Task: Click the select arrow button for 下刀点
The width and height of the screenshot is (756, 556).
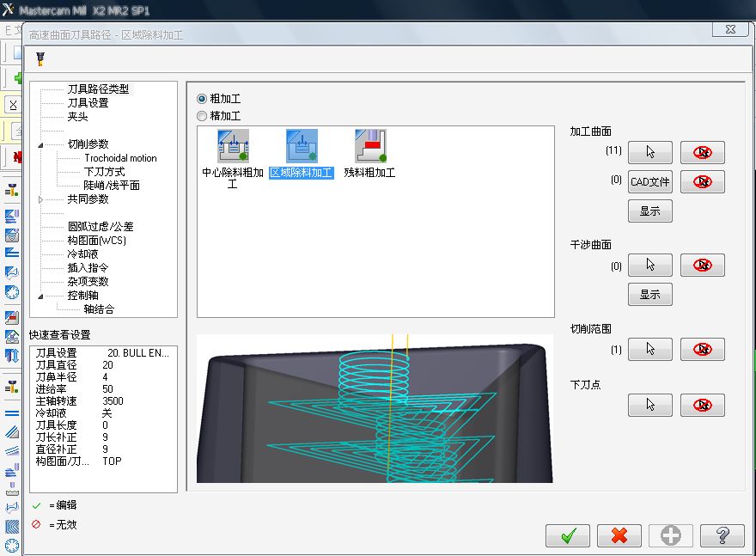Action: (650, 405)
